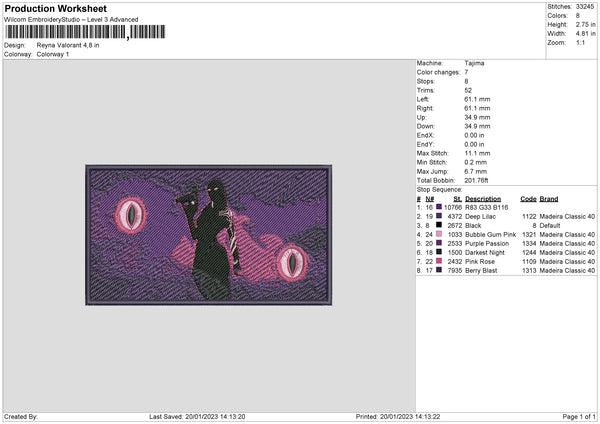Click the 'Color changes:' label
This screenshot has height=424, width=600.
pos(438,72)
